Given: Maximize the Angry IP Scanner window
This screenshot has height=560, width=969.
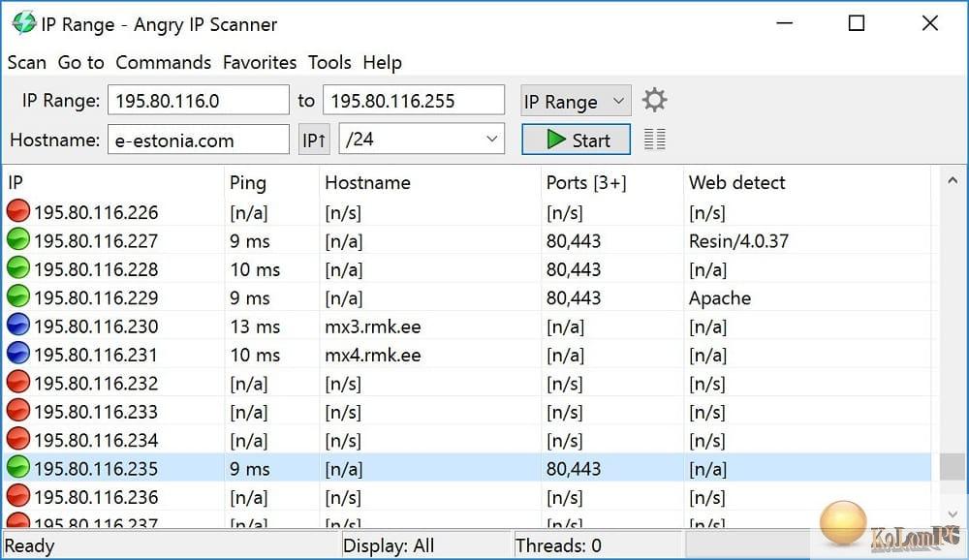Looking at the screenshot, I should pyautogui.click(x=857, y=23).
